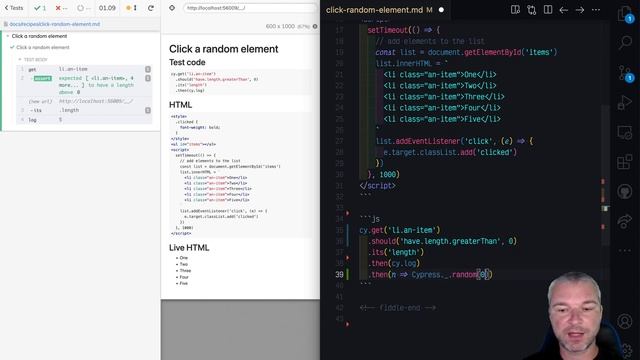640x360 pixels.
Task: Go back to the Tests list
Action: coord(14,8)
